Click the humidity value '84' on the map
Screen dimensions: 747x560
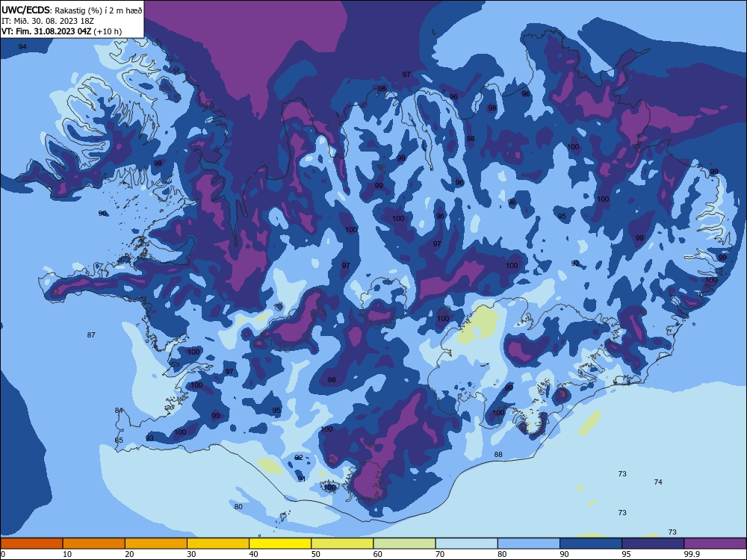pos(119,411)
